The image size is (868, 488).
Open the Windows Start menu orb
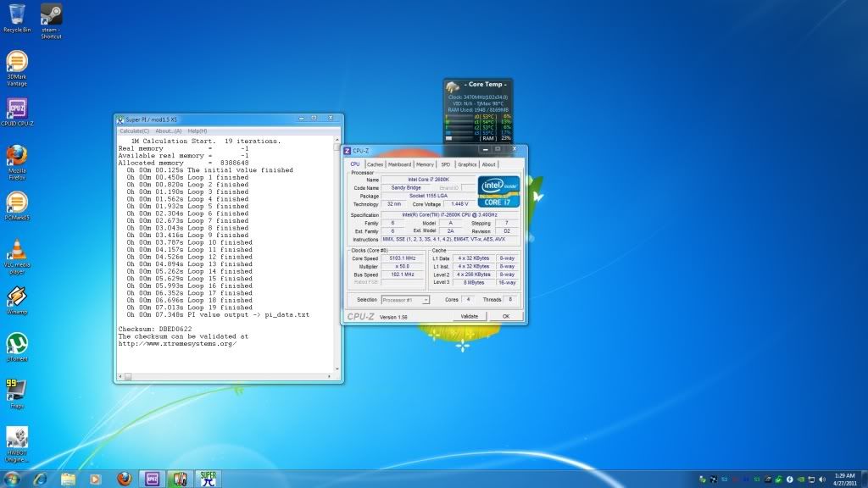(x=12, y=479)
